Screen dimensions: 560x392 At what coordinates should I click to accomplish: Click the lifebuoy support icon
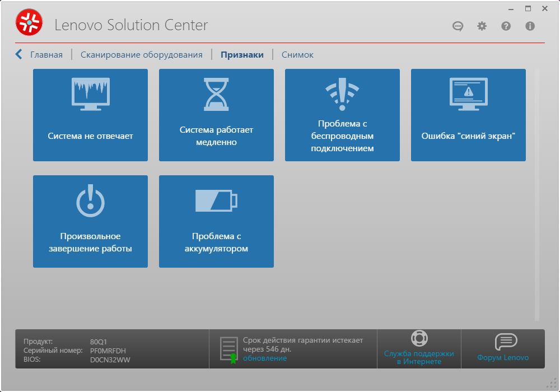[419, 338]
